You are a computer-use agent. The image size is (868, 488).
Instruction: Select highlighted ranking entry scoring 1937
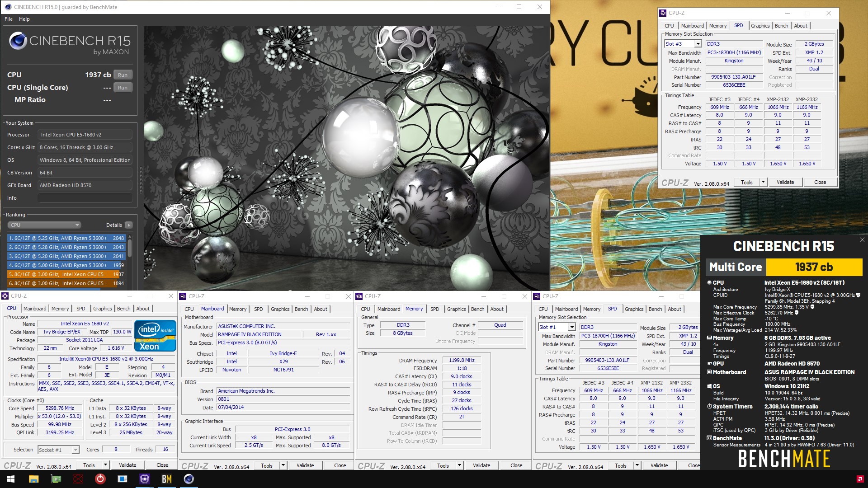pyautogui.click(x=66, y=274)
